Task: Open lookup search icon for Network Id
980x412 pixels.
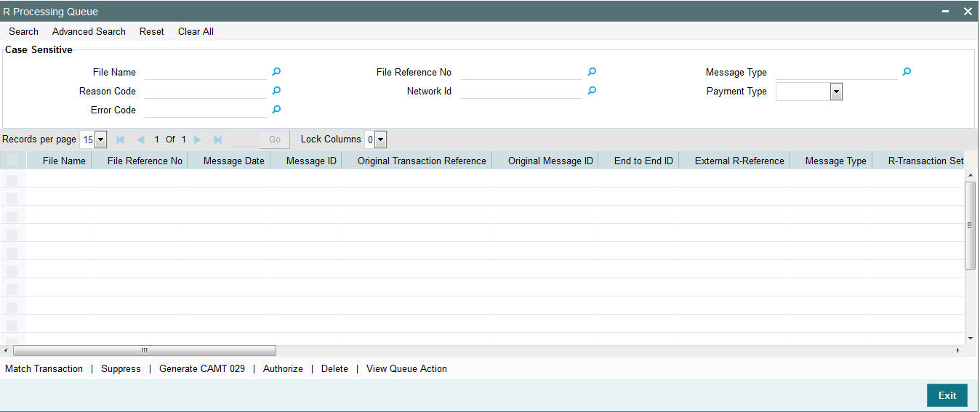Action: coord(592,91)
